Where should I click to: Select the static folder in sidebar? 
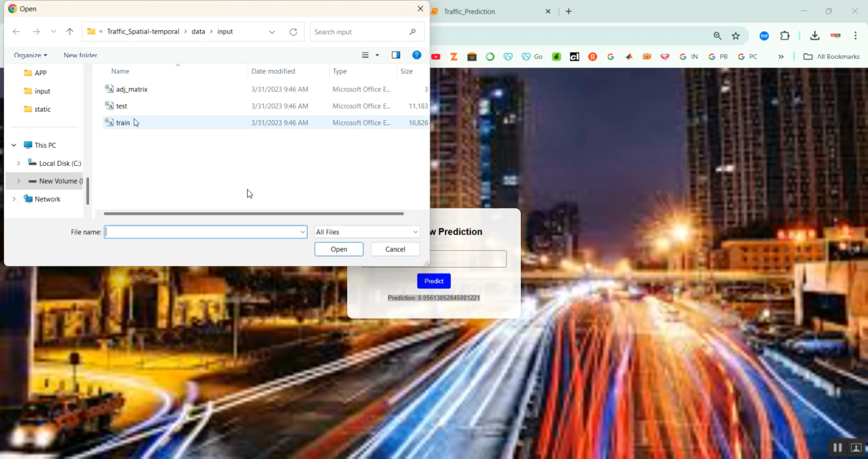[x=37, y=109]
